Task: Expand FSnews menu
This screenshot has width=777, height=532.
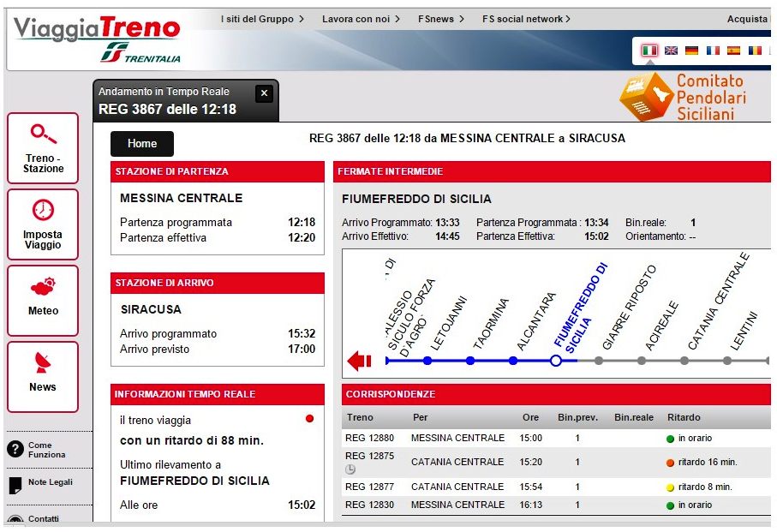Action: (x=441, y=19)
